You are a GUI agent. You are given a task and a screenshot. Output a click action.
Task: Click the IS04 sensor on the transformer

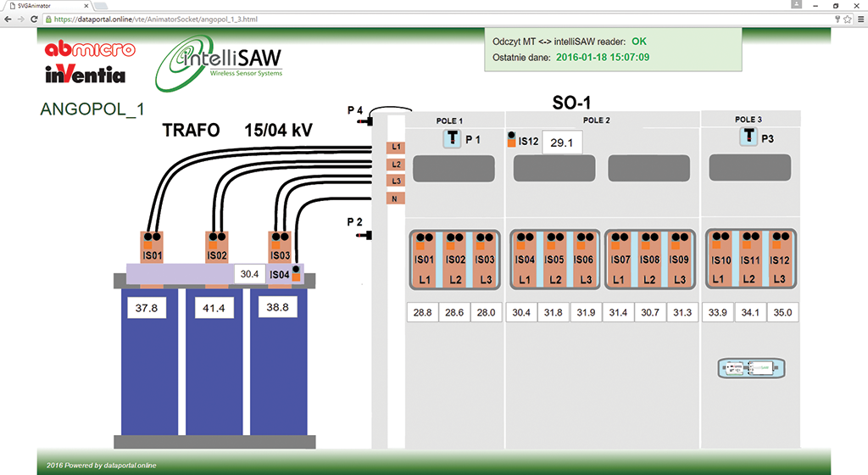point(296,273)
